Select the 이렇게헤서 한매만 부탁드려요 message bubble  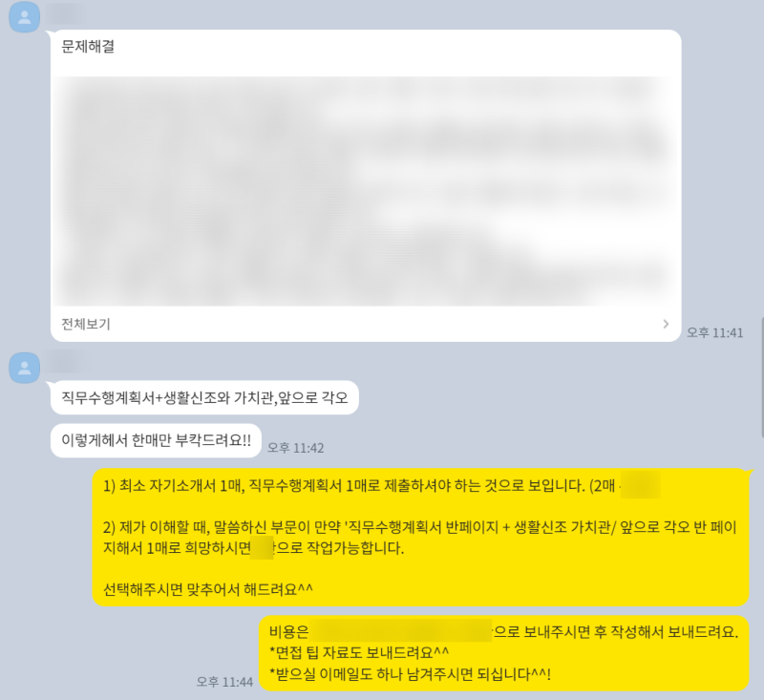156,440
